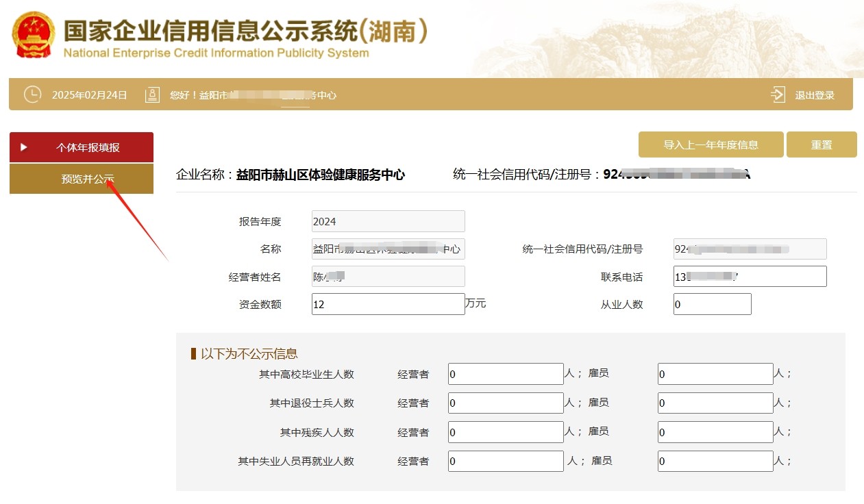The width and height of the screenshot is (864, 504).
Task: Click the 报告年度 field showing 2024
Action: 388,221
